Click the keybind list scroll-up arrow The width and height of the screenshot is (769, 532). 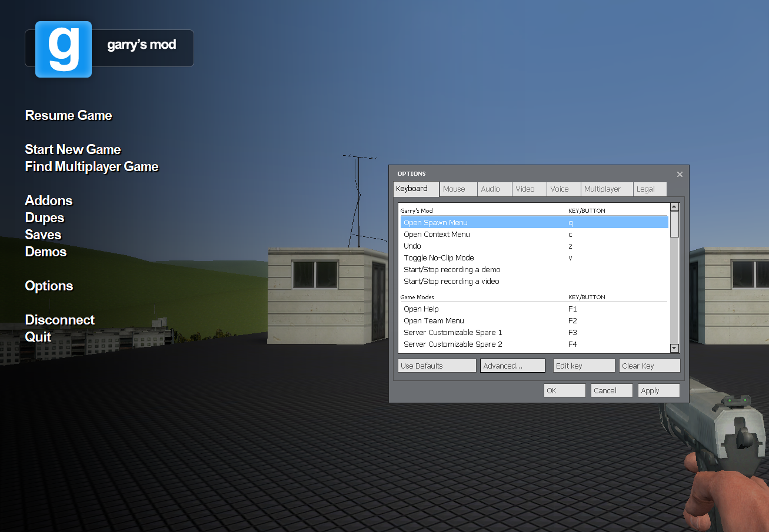click(675, 207)
